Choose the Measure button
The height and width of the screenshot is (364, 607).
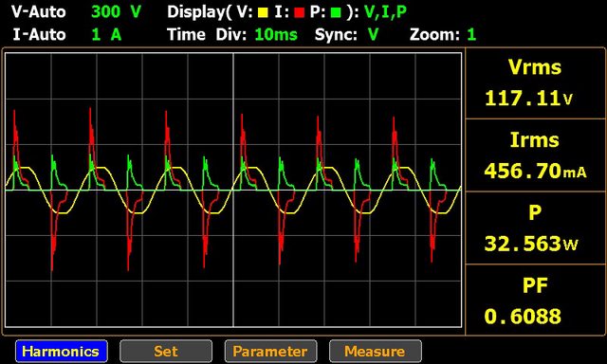376,352
